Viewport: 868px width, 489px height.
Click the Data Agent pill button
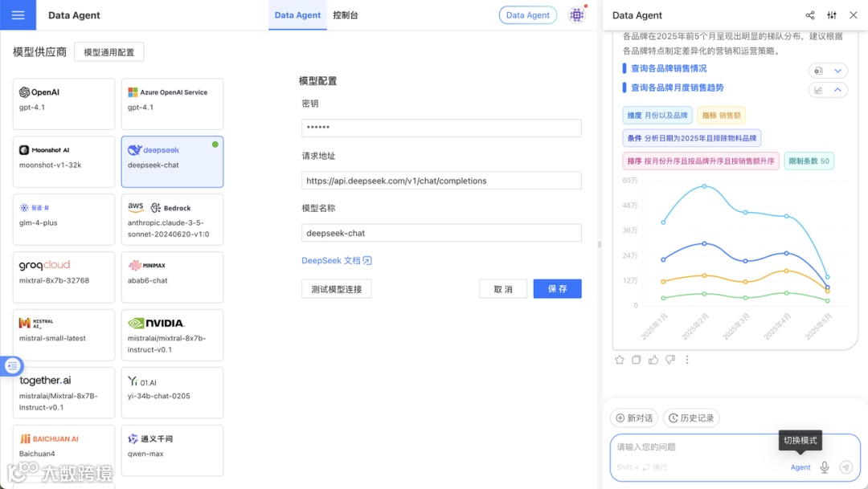pyautogui.click(x=527, y=15)
